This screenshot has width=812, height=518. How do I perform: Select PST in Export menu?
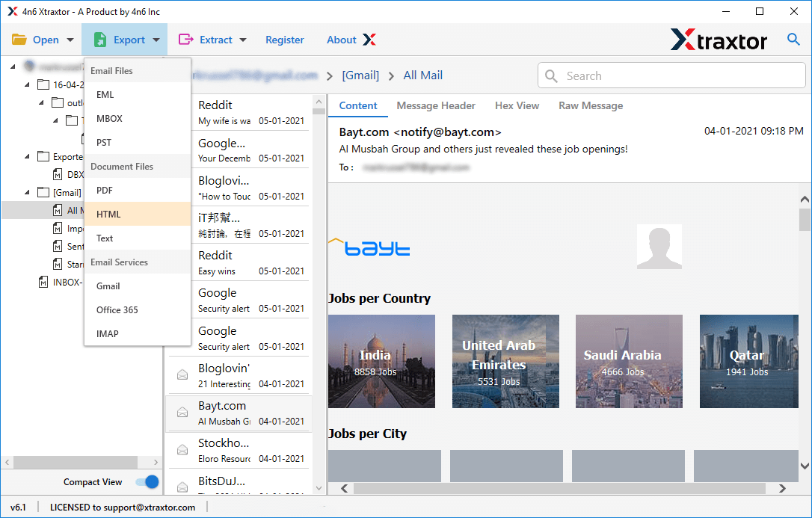[138, 142]
